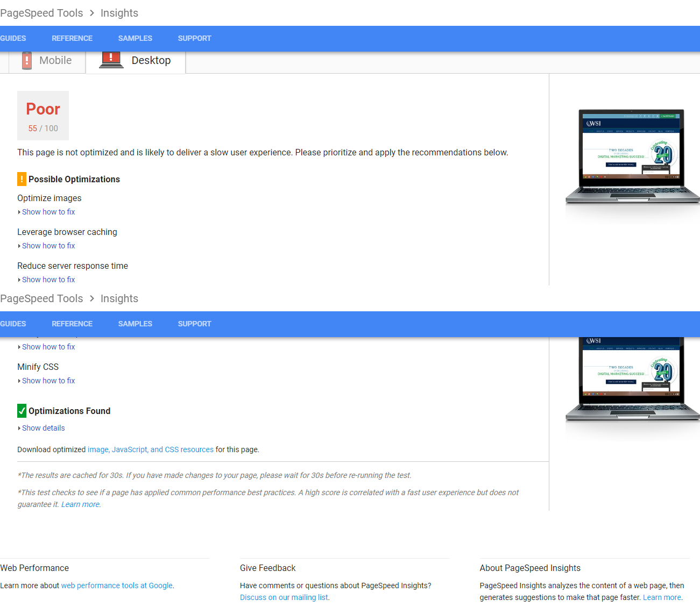Click the orange warning icon beside Possible Optimizations
700x607 pixels.
(22, 179)
